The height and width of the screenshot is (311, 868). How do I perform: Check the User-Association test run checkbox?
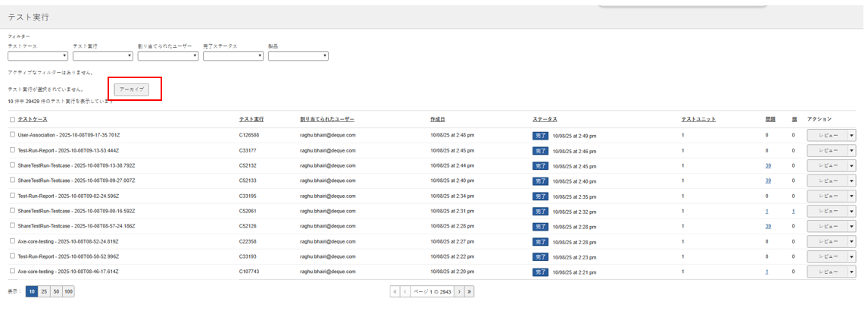12,135
